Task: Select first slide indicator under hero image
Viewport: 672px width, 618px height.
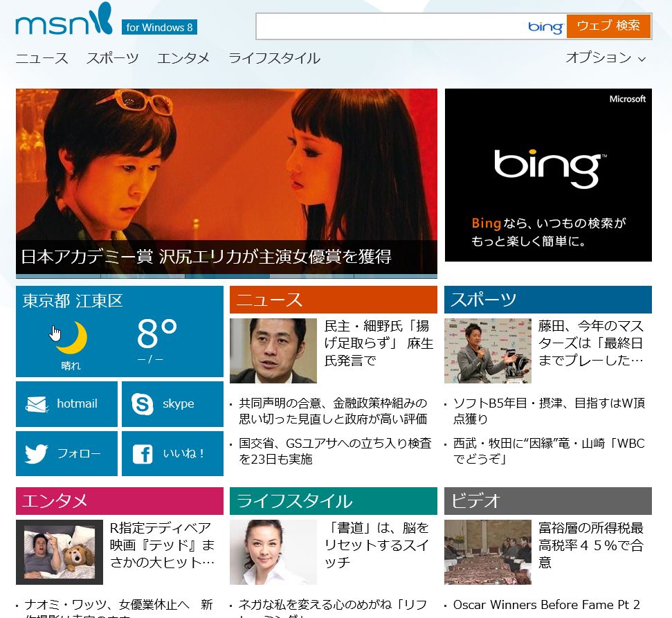Action: [x=58, y=276]
